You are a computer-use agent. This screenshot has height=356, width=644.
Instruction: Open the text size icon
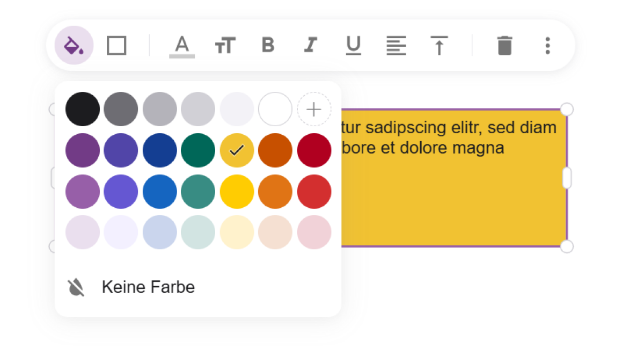pos(225,46)
